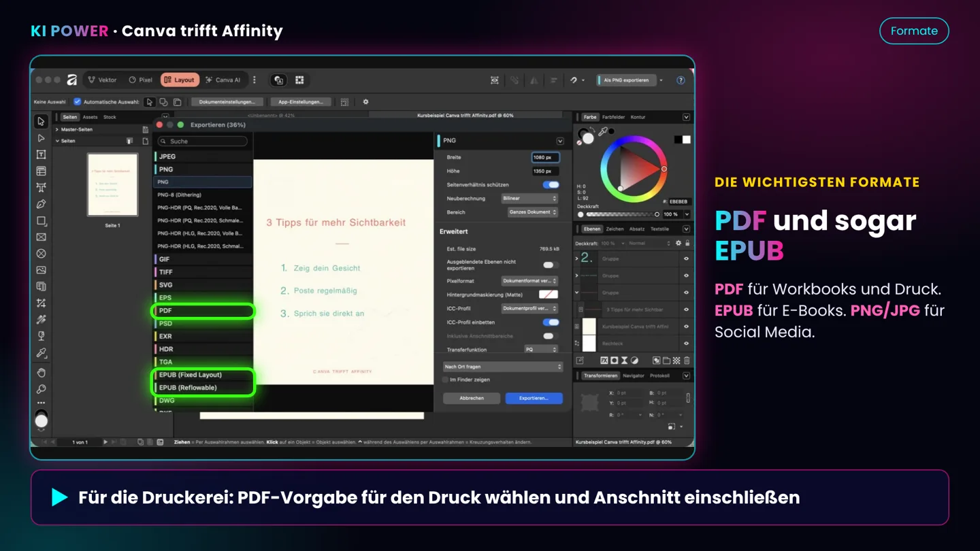Open the layer effects FX icon
The height and width of the screenshot is (551, 980).
[x=604, y=361]
